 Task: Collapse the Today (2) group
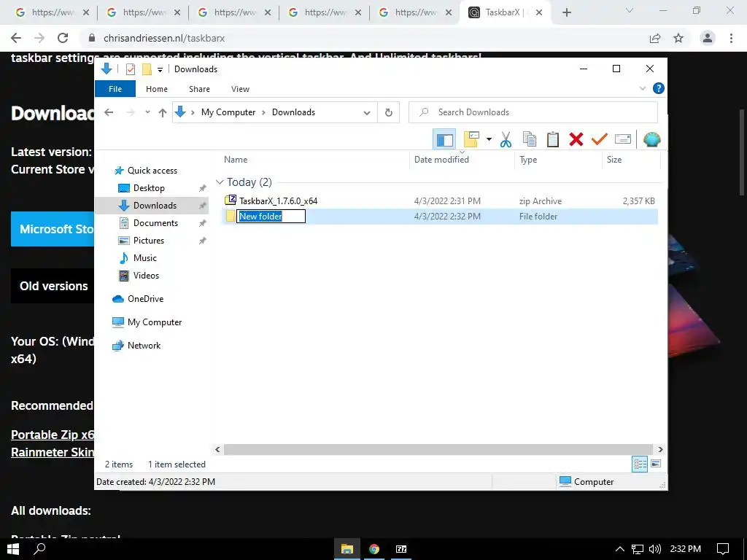click(x=220, y=182)
